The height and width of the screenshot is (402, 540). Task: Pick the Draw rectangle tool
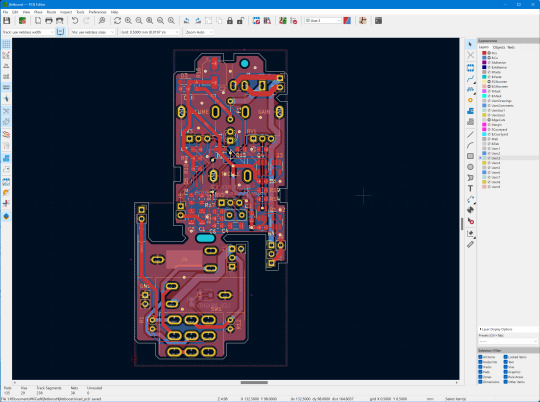tap(470, 156)
